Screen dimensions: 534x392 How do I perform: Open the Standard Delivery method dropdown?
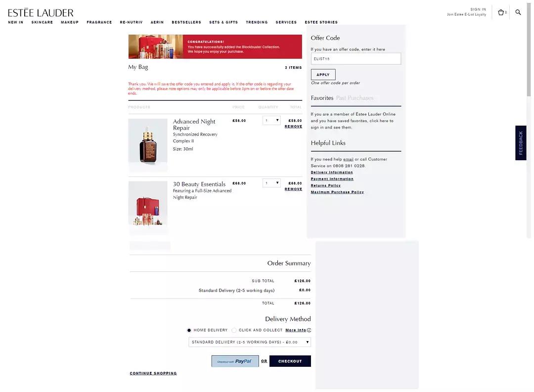(250, 342)
